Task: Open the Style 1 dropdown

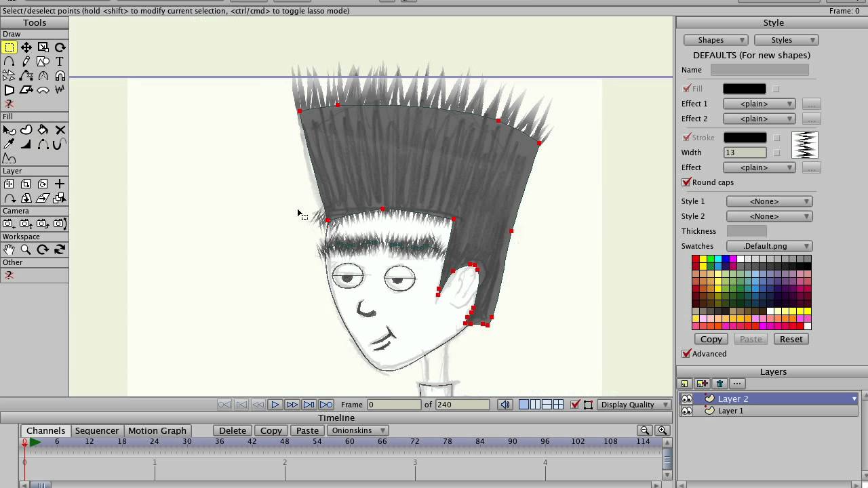Action: click(x=769, y=201)
